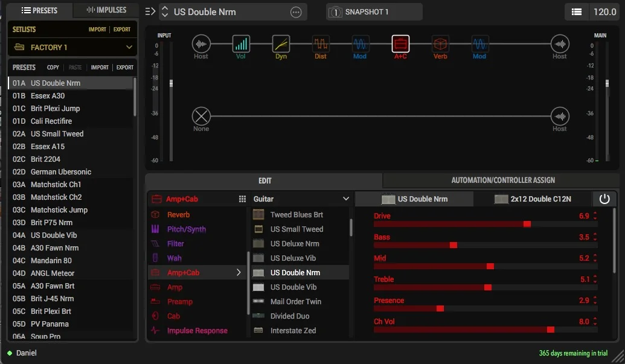Select the Vol block in signal chain
The height and width of the screenshot is (364, 625).
tap(241, 44)
